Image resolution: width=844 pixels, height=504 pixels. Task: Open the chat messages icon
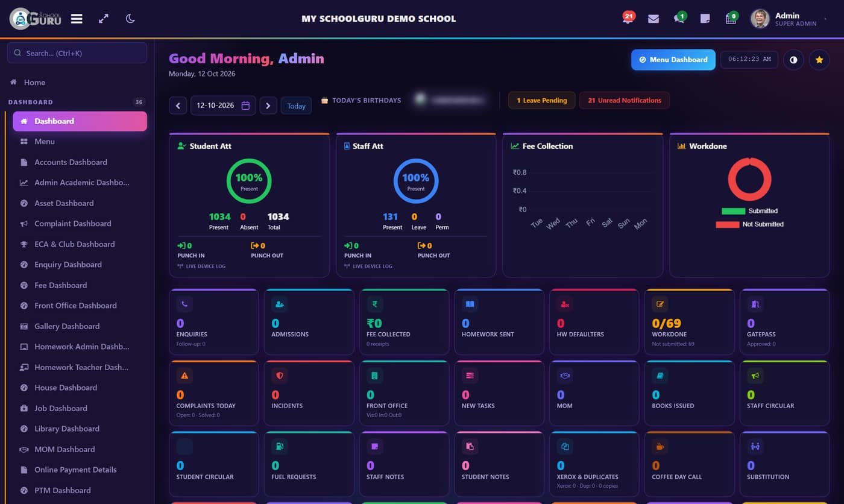(x=679, y=18)
